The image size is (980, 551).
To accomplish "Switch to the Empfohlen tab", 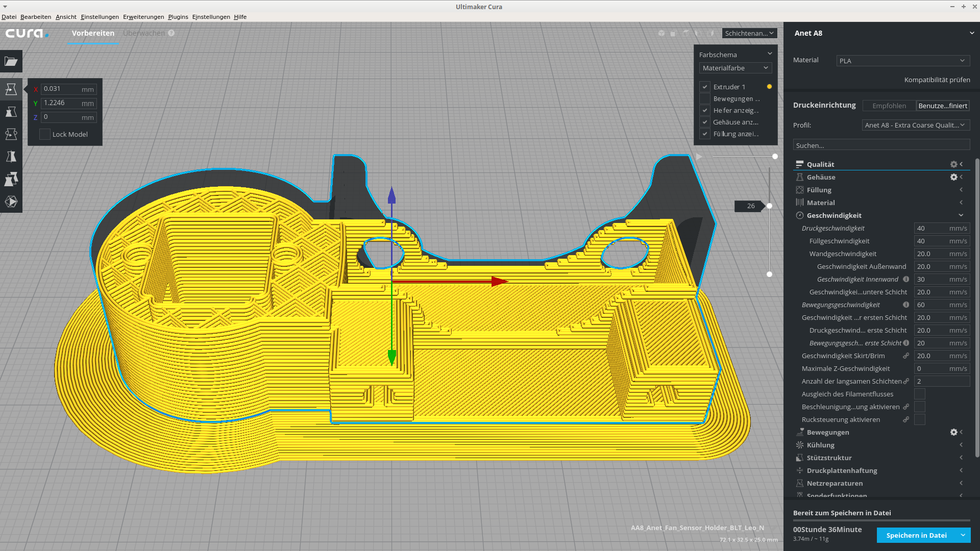I will point(889,106).
